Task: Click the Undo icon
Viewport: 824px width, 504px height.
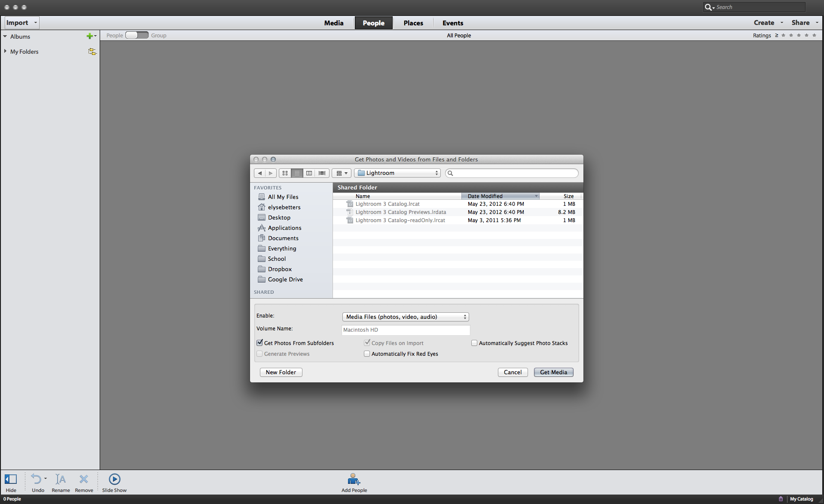Action: pyautogui.click(x=36, y=479)
